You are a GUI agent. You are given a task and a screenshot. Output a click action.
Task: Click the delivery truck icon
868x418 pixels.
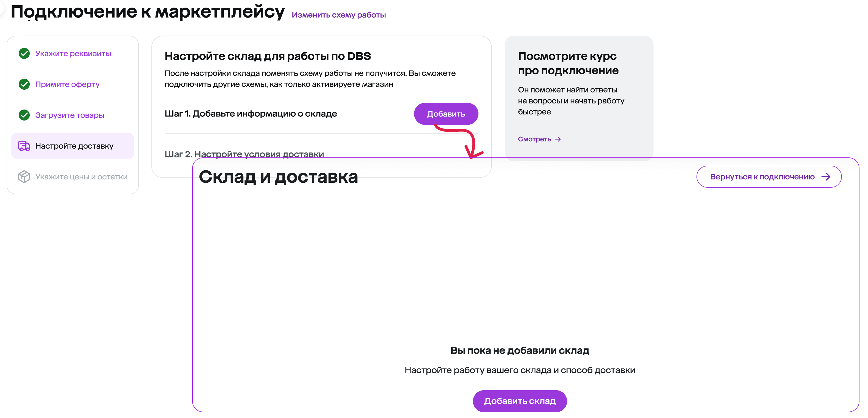click(24, 146)
